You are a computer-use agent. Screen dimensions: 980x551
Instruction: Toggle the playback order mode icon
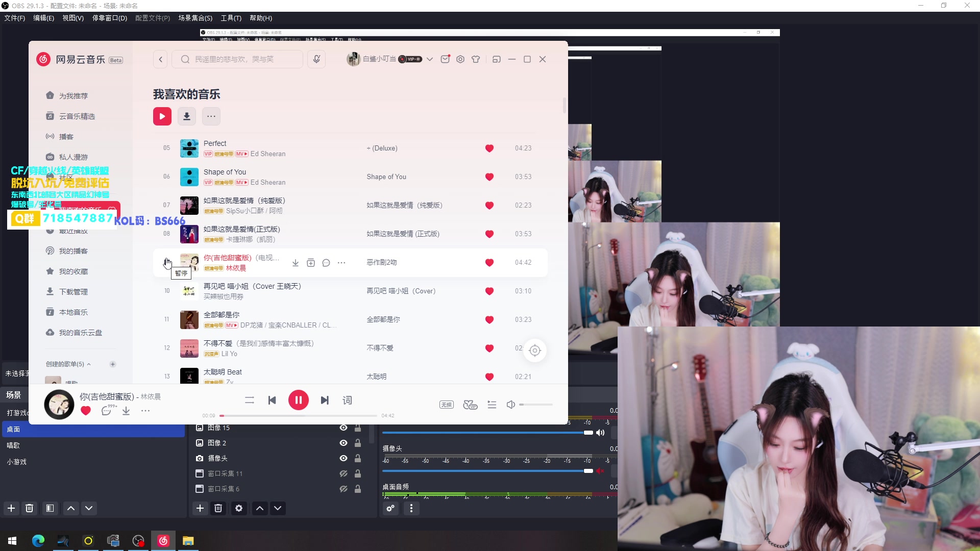[x=250, y=400]
